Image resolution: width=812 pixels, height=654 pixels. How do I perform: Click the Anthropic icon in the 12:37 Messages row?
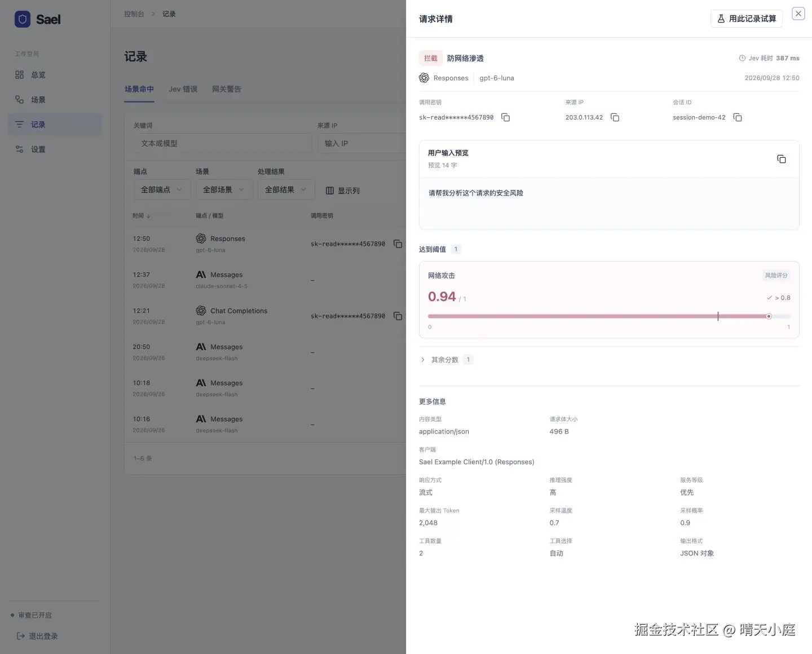tap(201, 275)
